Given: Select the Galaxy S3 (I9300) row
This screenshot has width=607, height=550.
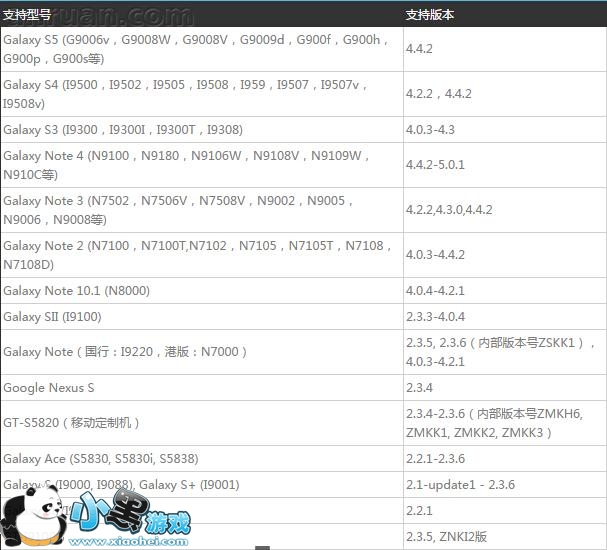Looking at the screenshot, I should click(304, 130).
